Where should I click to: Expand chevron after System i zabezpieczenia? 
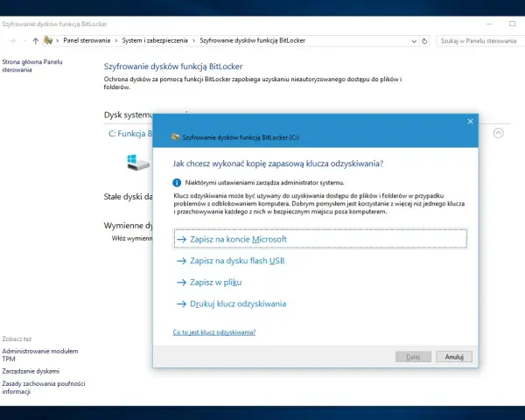click(x=194, y=41)
